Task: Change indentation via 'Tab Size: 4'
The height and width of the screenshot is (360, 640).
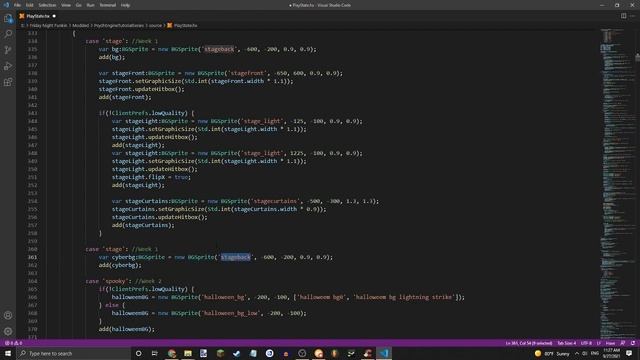Action: pyautogui.click(x=567, y=343)
